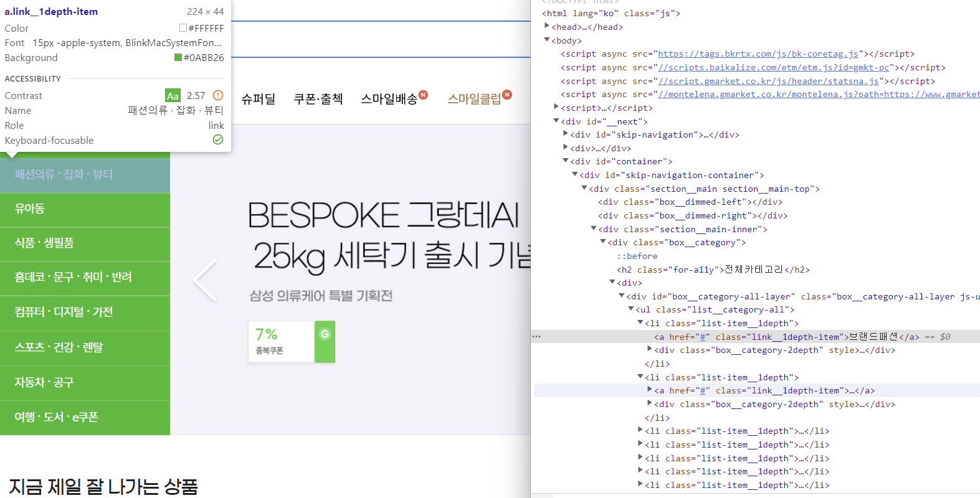Collapse the box__category-all-layer node
The width and height of the screenshot is (980, 498).
click(622, 296)
